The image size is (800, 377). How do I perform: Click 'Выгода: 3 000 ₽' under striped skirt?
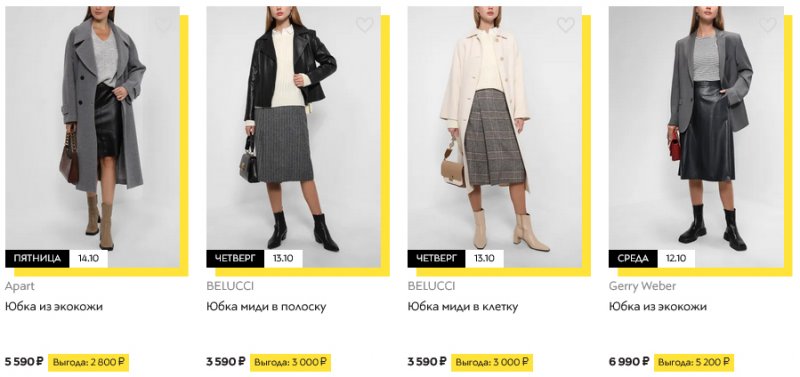(x=290, y=362)
